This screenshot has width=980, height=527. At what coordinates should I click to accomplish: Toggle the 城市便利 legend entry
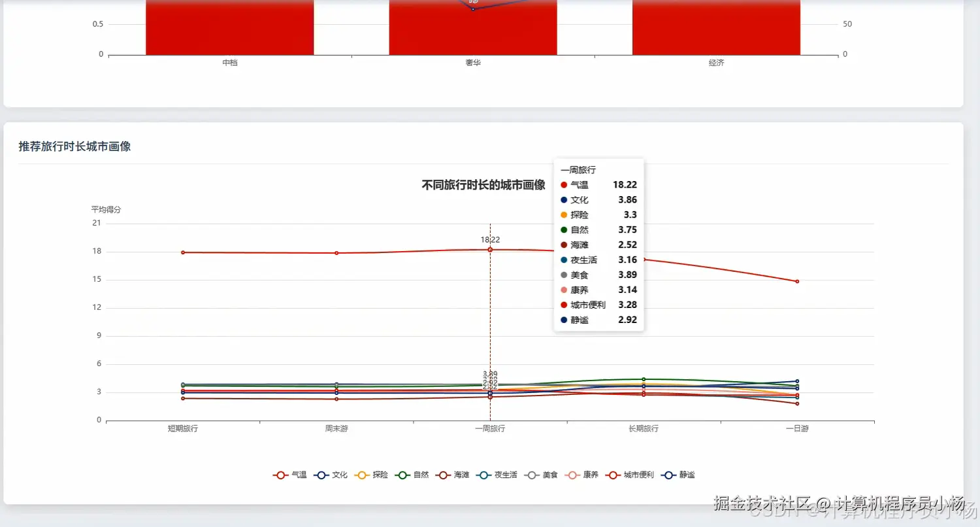coord(630,475)
